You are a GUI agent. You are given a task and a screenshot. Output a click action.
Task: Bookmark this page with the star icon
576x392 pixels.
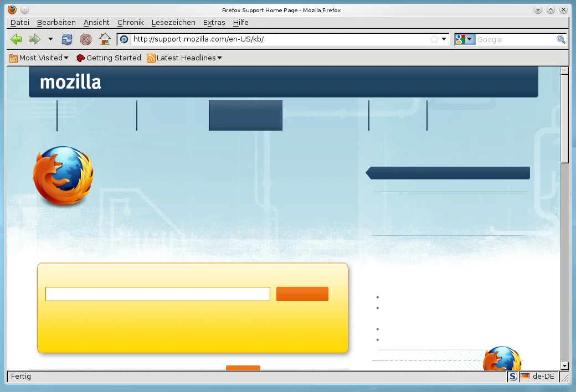(434, 39)
